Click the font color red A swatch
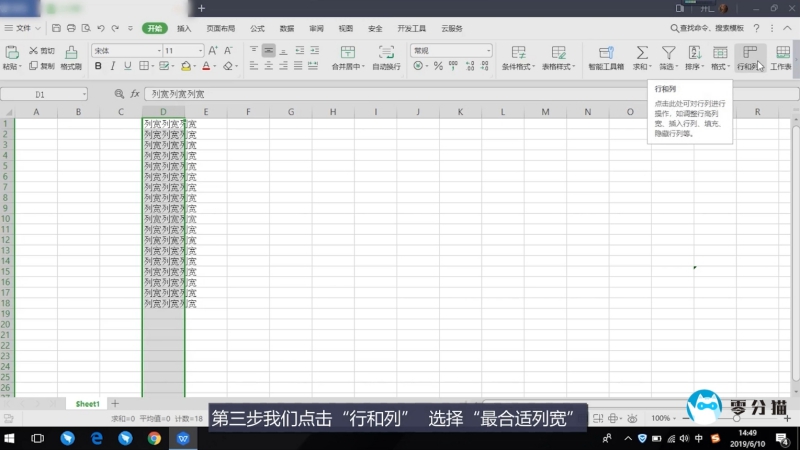The image size is (800, 450). tap(206, 67)
